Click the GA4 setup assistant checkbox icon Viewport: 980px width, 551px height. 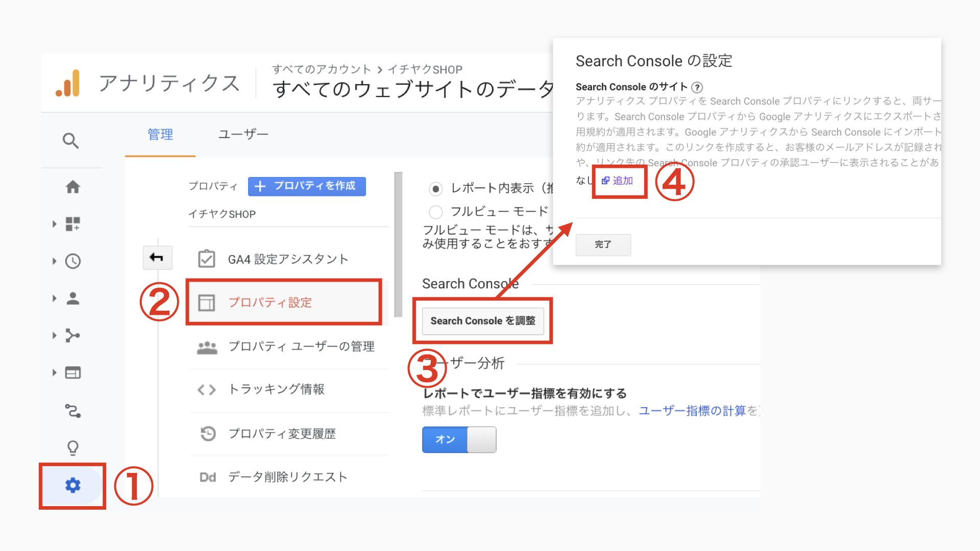207,259
